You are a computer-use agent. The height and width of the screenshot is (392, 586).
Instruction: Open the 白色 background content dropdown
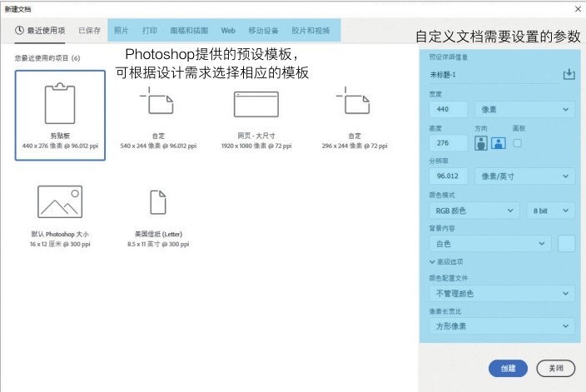490,244
